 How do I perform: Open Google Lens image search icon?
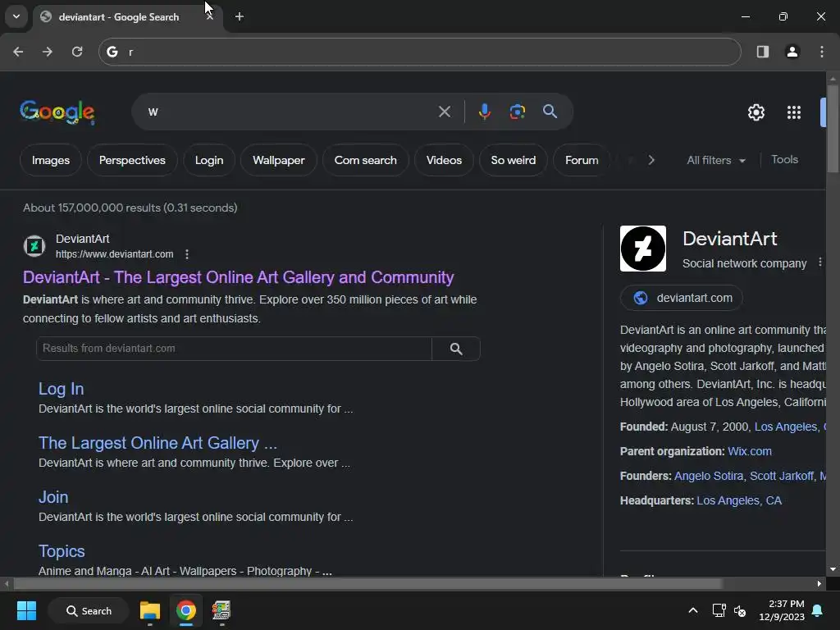click(x=517, y=112)
